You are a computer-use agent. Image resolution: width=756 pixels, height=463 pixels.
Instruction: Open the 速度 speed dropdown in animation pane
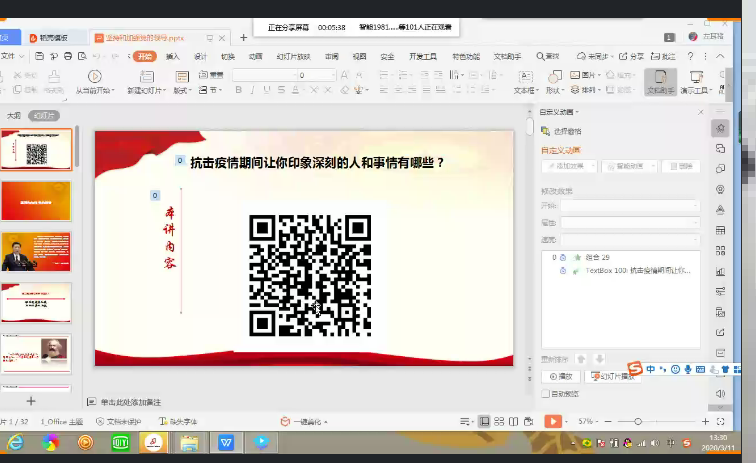click(x=630, y=239)
